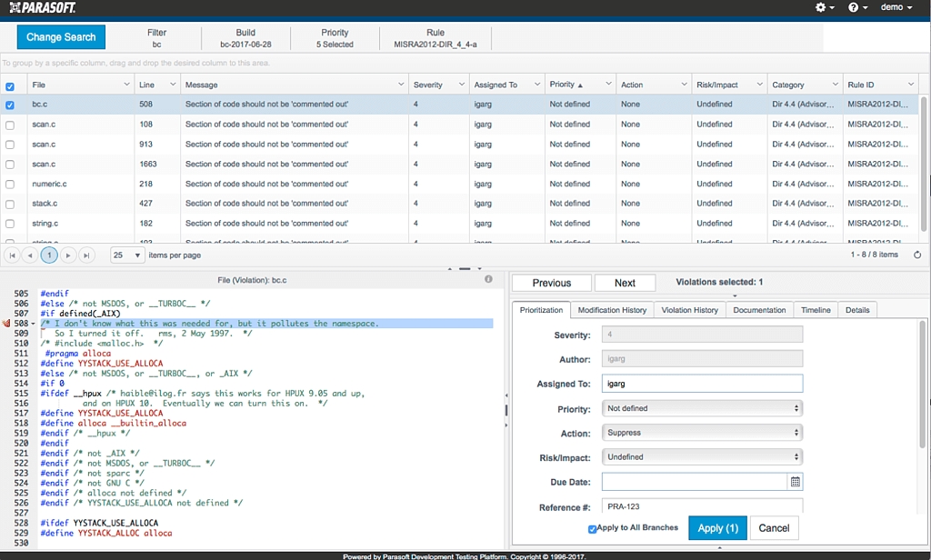
Task: Collapse the comment block at line 508
Action: coord(34,324)
